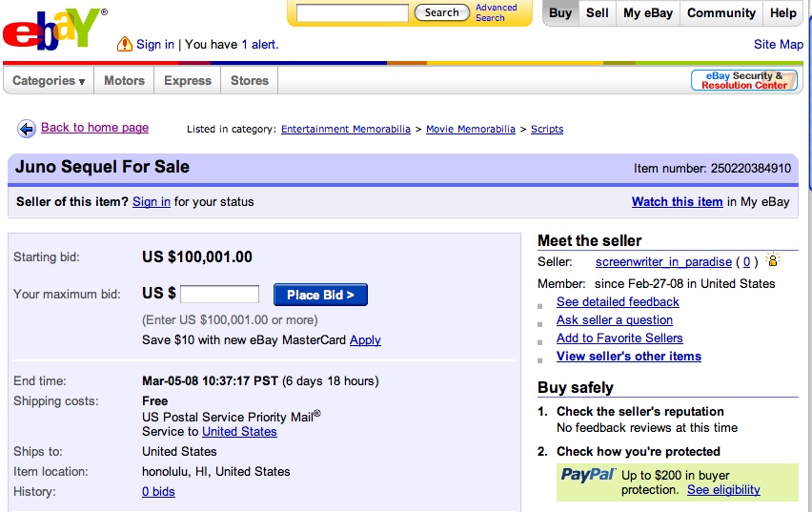Click Check how you're protected text
Screen dimensions: 812x512
pos(638,451)
